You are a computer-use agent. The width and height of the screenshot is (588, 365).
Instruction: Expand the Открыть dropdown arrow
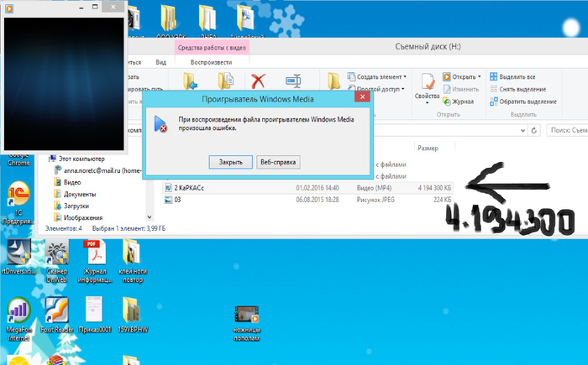480,77
